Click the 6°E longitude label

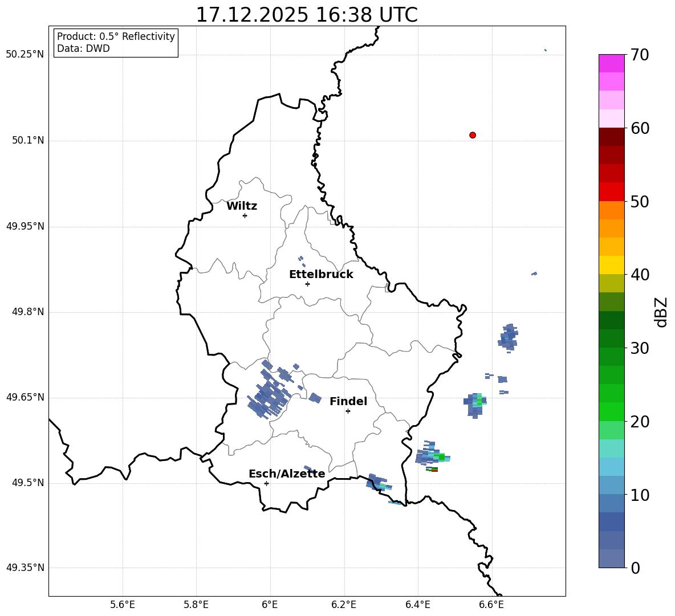(x=270, y=605)
